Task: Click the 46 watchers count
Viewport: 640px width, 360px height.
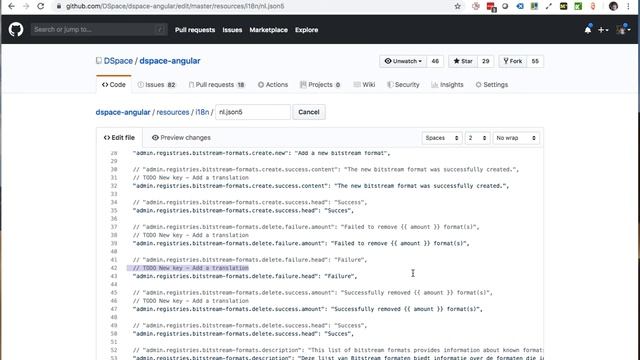Action: coord(435,61)
